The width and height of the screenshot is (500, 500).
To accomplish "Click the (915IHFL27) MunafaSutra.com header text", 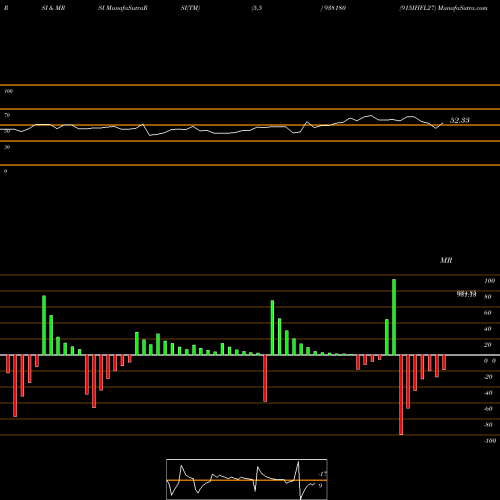I will [443, 8].
